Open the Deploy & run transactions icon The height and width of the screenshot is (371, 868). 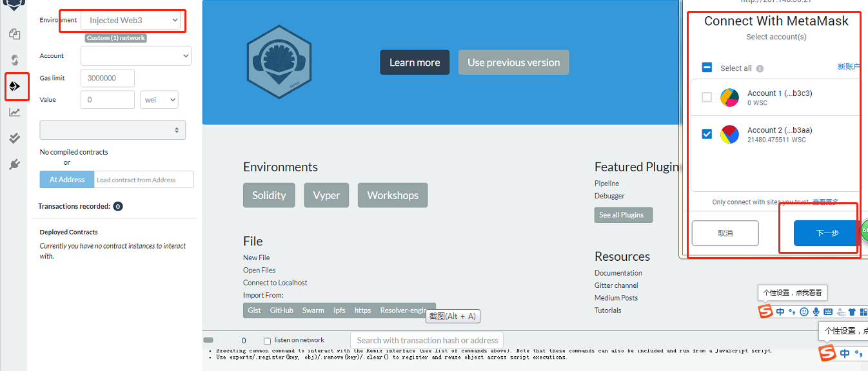tap(14, 86)
